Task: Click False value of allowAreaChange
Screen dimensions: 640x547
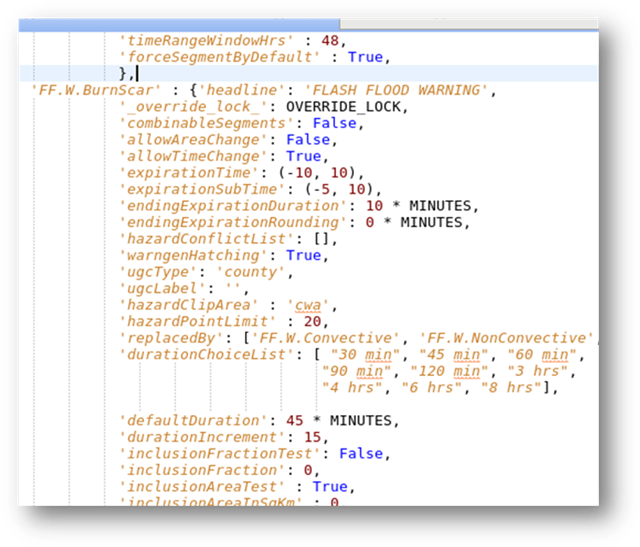Action: (x=308, y=140)
